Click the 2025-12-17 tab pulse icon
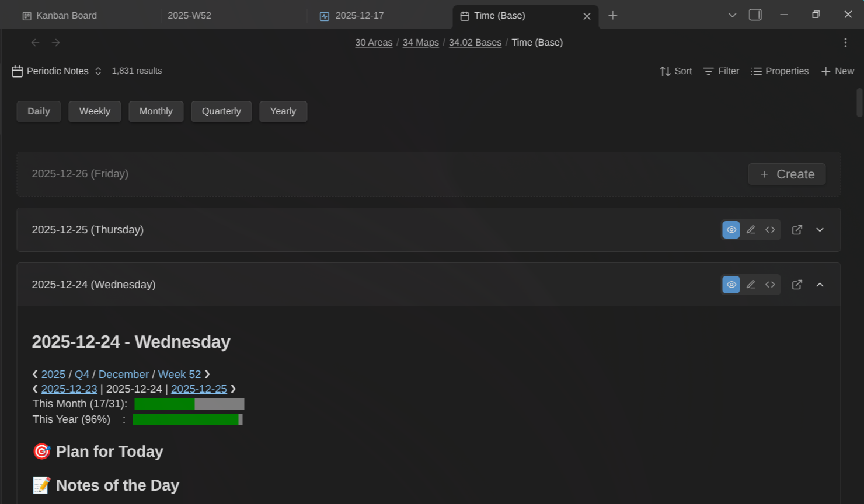The height and width of the screenshot is (504, 864). coord(325,16)
